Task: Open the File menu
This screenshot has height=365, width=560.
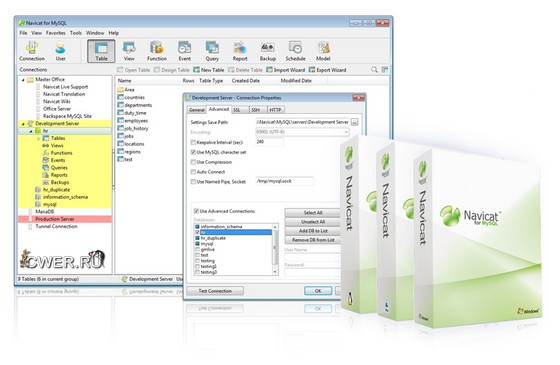Action: click(23, 33)
